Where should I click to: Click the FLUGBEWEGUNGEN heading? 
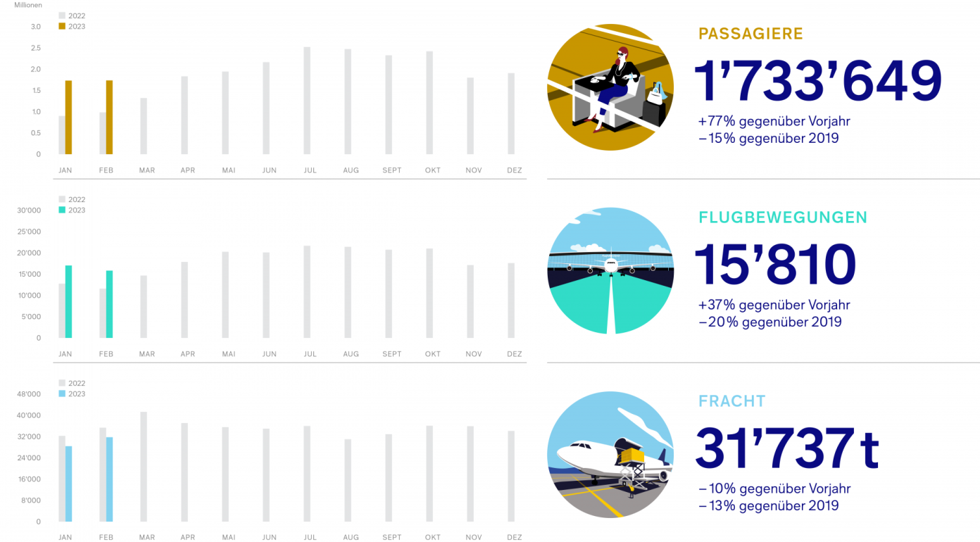point(783,218)
